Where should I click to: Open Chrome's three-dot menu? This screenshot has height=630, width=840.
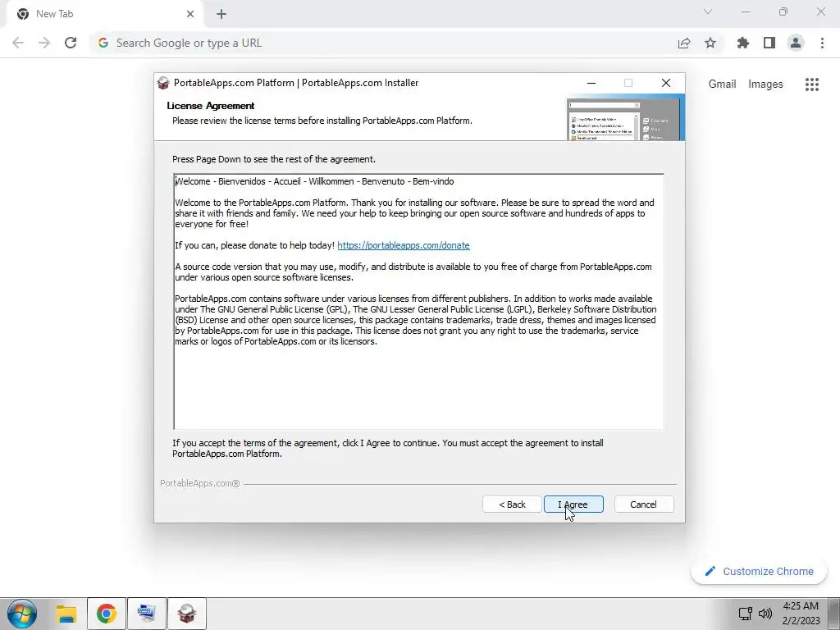click(x=822, y=43)
